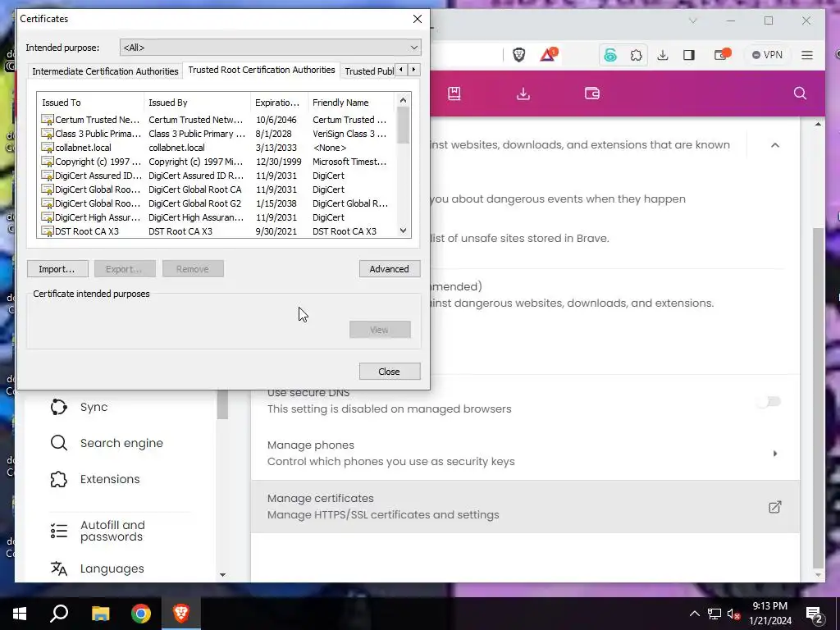Open the Windows Start button
This screenshot has width=840, height=630.
(20, 614)
